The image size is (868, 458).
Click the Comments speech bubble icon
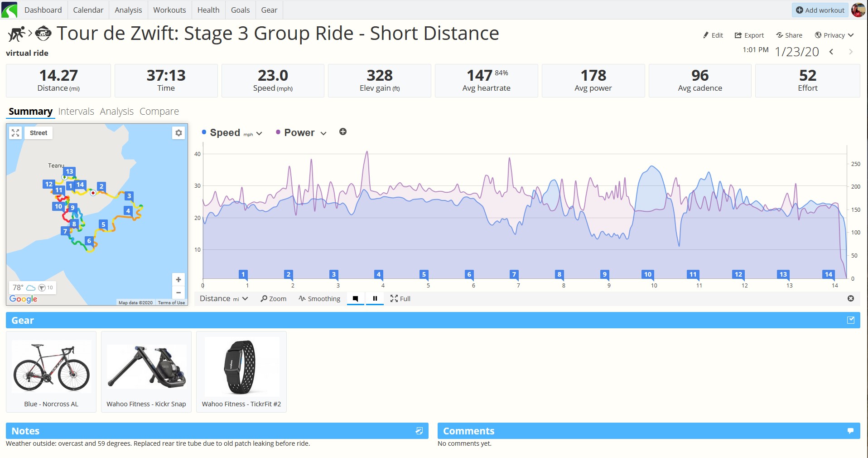click(x=850, y=431)
